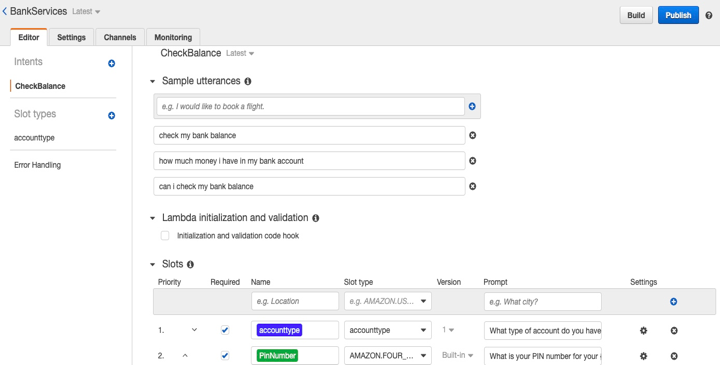Collapse Lambda initialization and validation section
Viewport: 720px width, 365px height.
[x=152, y=218]
